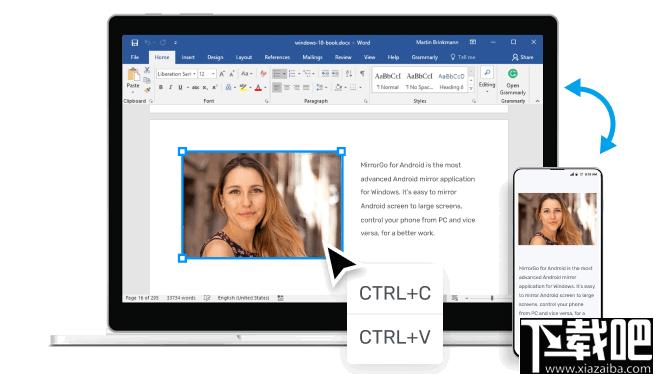Switch to the Insert ribbon tab

[188, 57]
